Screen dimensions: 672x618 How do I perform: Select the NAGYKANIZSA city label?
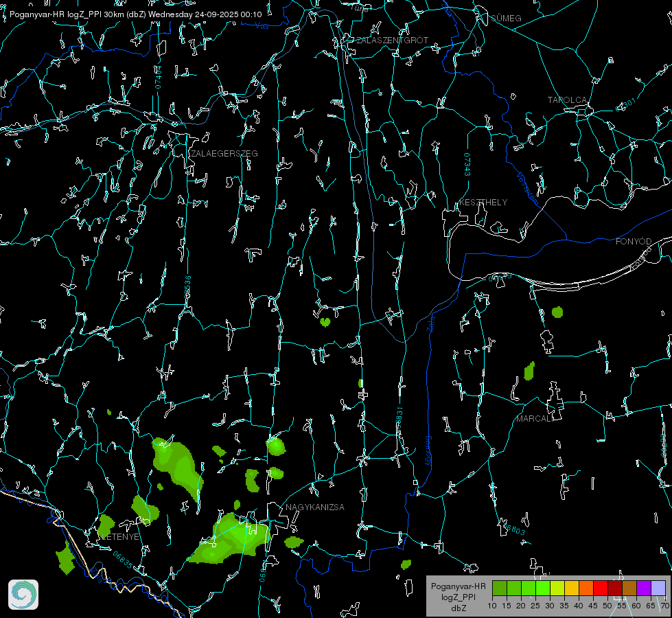pos(315,507)
